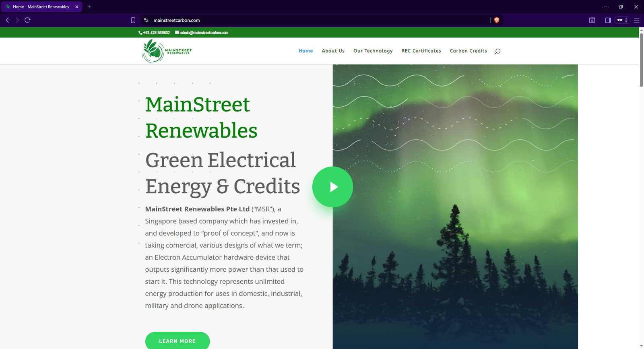644x349 pixels.
Task: Open the Our Technology menu item
Action: coord(373,51)
